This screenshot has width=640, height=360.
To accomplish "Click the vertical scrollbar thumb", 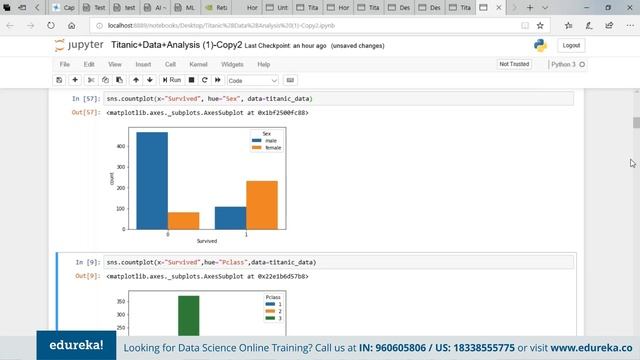I will pos(636,122).
